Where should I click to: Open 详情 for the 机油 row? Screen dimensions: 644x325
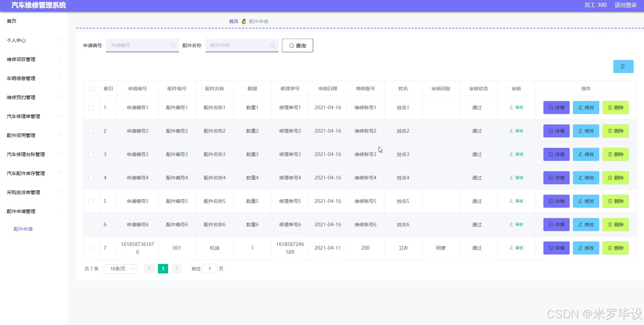pos(556,248)
